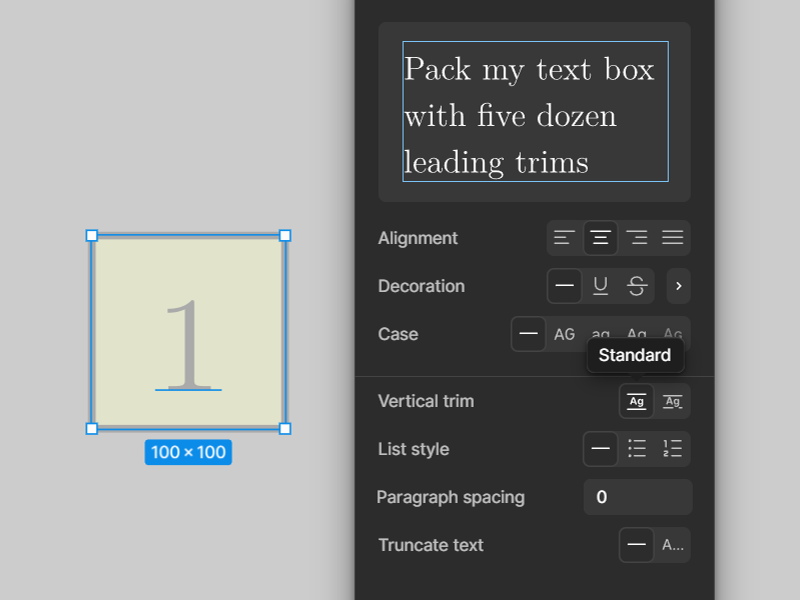Select right text alignment
The image size is (800, 600).
tap(637, 238)
